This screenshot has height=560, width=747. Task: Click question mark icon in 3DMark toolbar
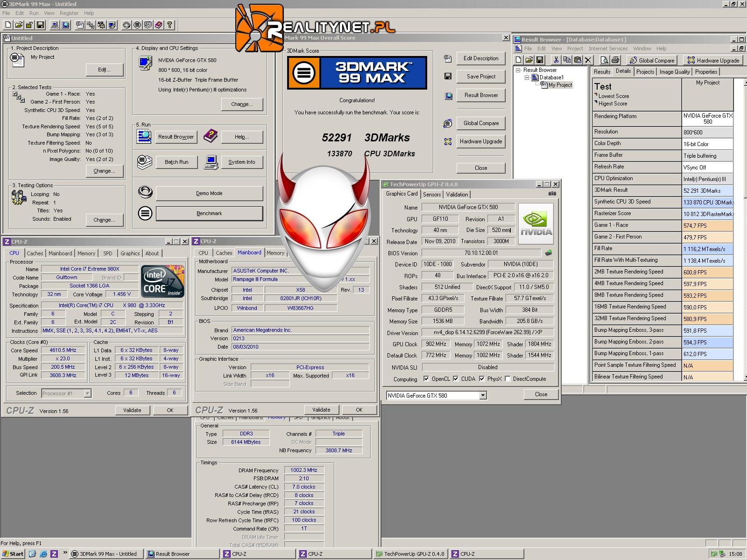click(169, 25)
